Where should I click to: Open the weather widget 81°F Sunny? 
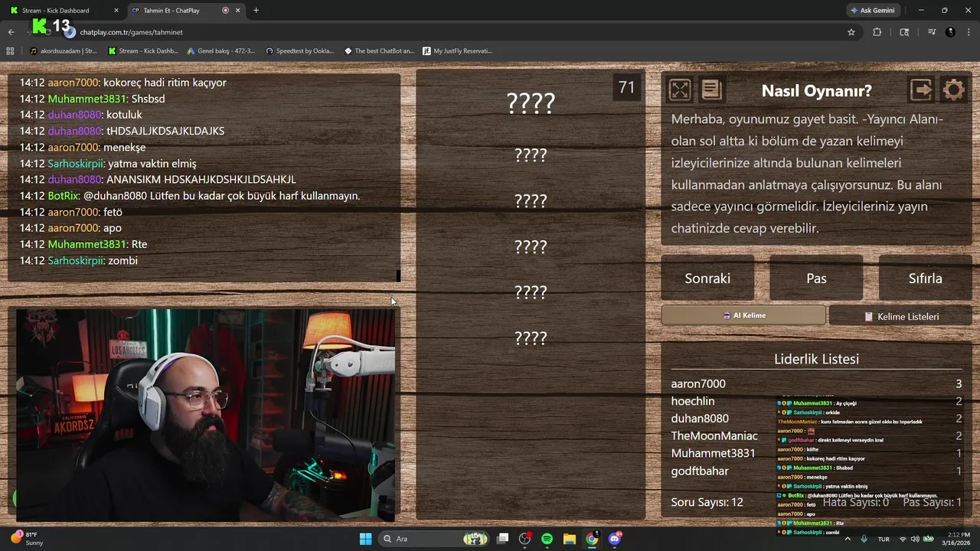click(28, 539)
